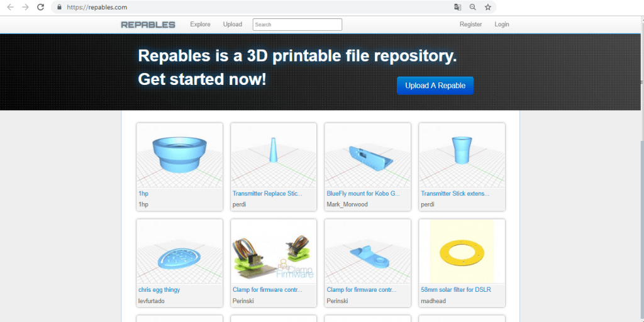644x322 pixels.
Task: Click the BlueFly mount for Kobo G... link
Action: [x=363, y=193]
